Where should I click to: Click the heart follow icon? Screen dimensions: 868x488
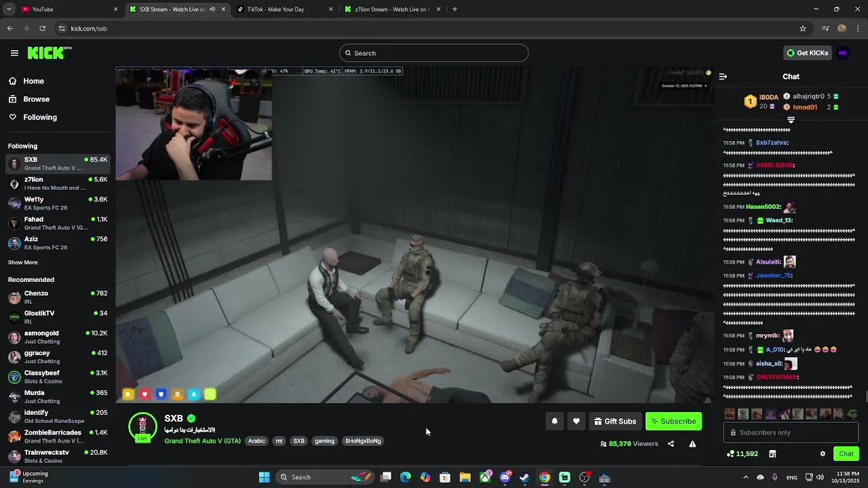(576, 422)
